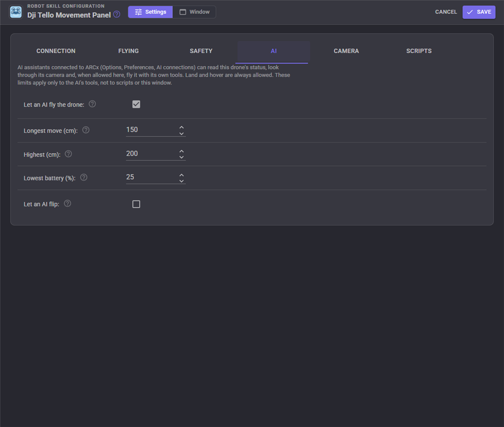Decrease Longest move value with down arrow
The height and width of the screenshot is (427, 504).
[x=182, y=133]
